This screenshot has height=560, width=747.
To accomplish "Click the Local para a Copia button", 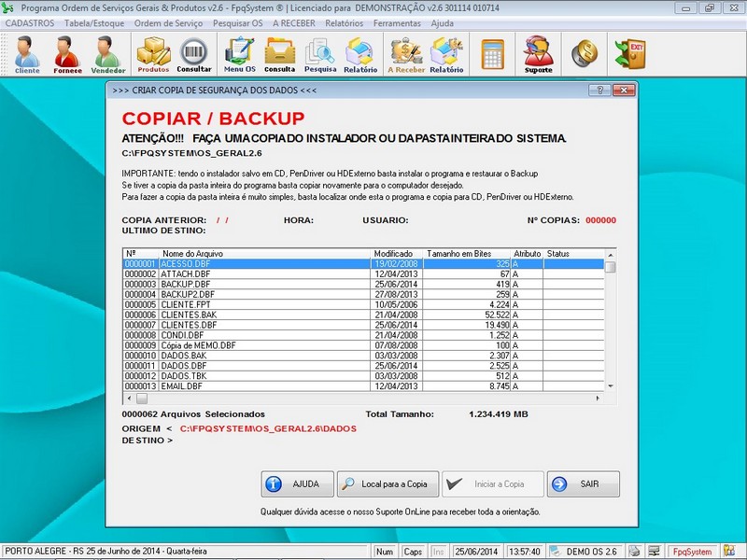I will tap(388, 483).
